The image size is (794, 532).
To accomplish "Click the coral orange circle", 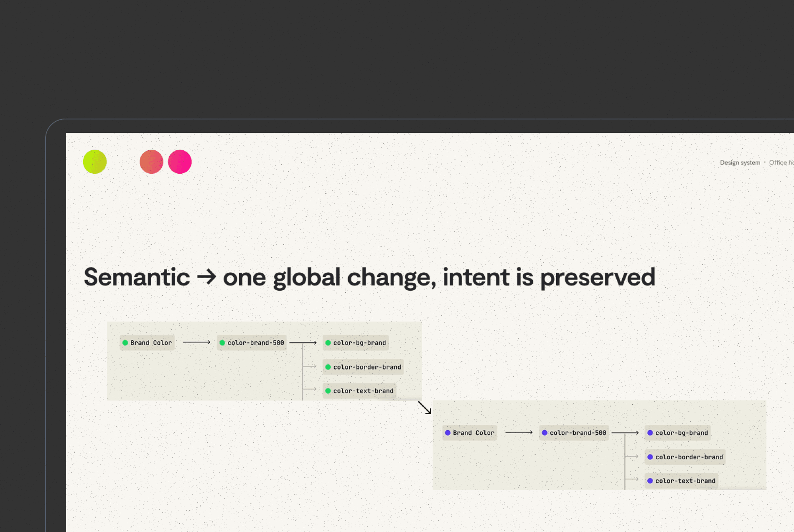I will (151, 162).
